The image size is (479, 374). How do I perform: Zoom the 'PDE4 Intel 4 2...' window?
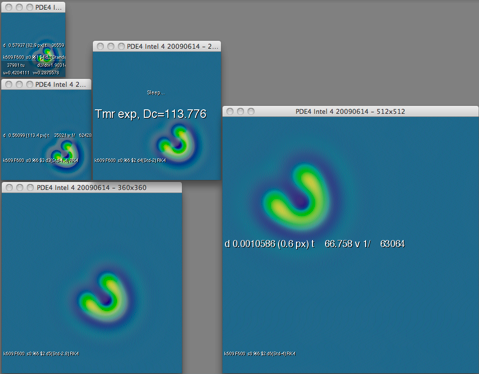click(30, 85)
